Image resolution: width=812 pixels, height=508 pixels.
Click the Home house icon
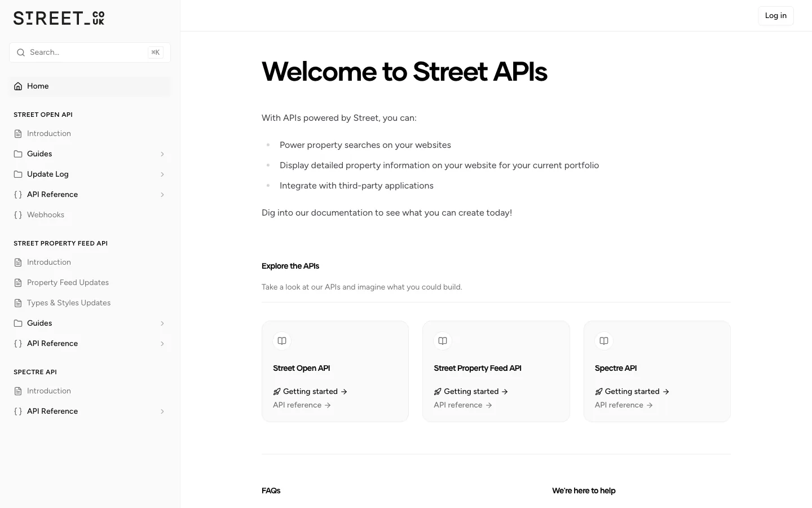(x=18, y=86)
